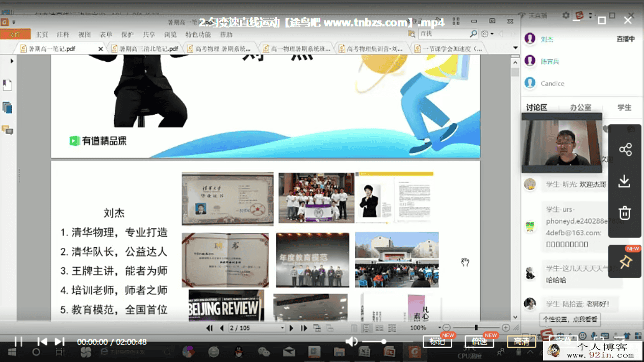Open the Windows Start button

pos(12,352)
